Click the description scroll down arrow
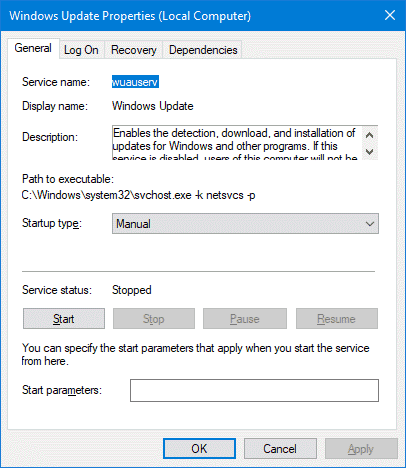This screenshot has width=406, height=468. tap(369, 152)
